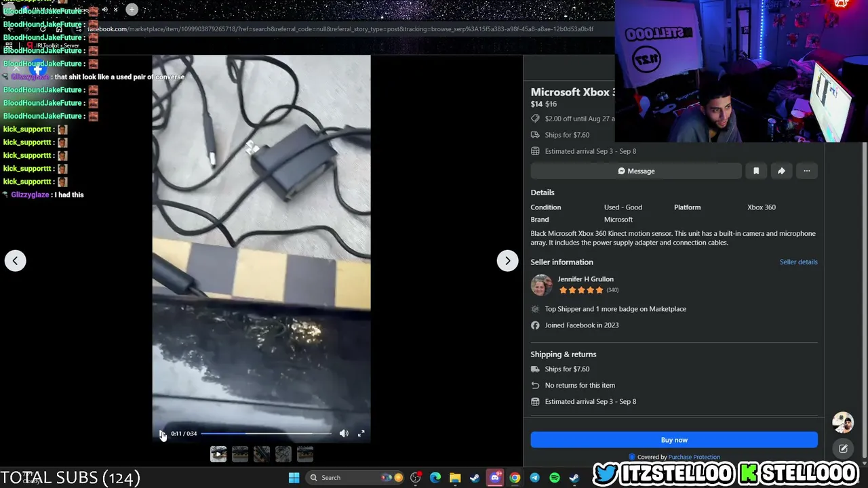Open a new browser tab
This screenshot has width=868, height=488.
[x=132, y=9]
